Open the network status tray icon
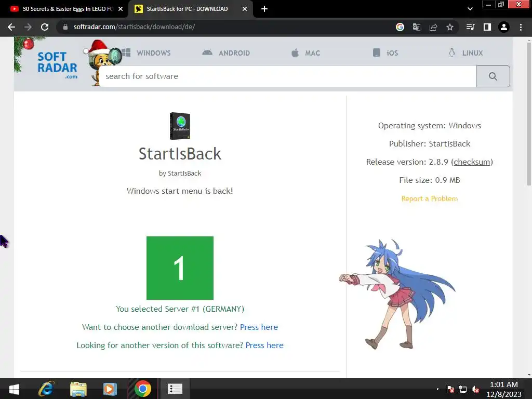The height and width of the screenshot is (399, 532). (463, 389)
